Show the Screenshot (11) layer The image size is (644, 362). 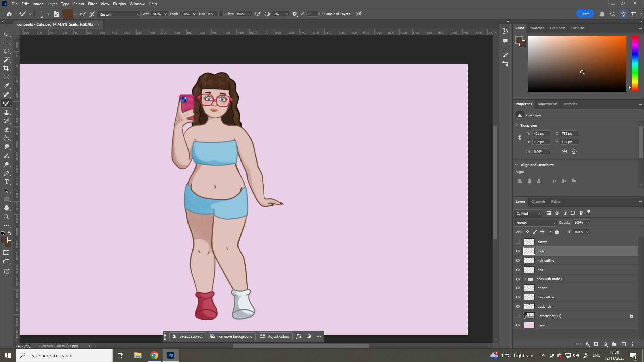[x=518, y=316]
